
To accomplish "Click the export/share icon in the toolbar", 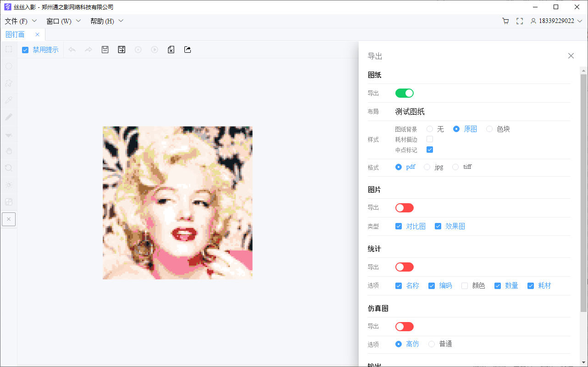I will click(x=187, y=50).
